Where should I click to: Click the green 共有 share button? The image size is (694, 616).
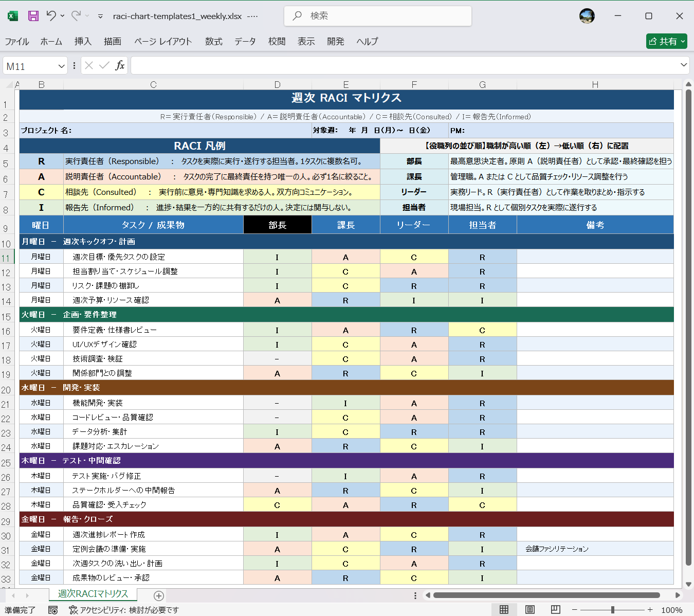[x=667, y=41]
